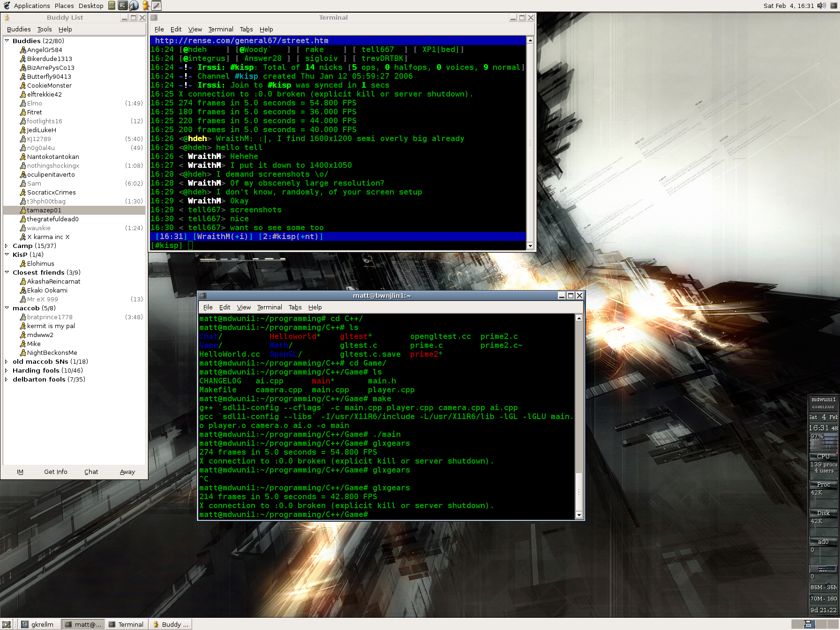Open the text editor notepad launcher

(x=157, y=6)
